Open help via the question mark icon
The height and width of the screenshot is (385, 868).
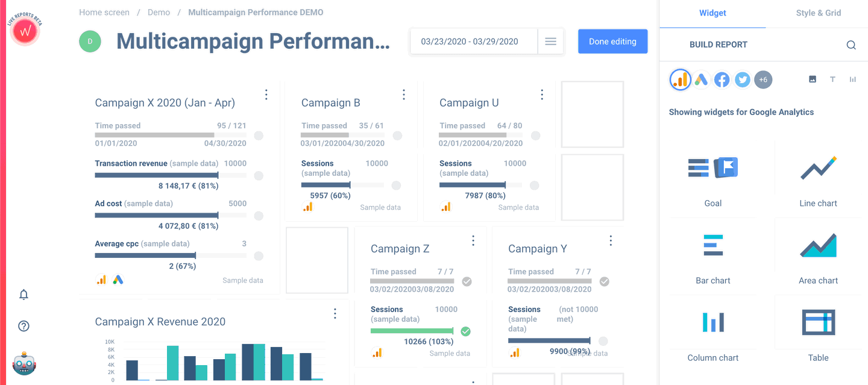coord(24,325)
